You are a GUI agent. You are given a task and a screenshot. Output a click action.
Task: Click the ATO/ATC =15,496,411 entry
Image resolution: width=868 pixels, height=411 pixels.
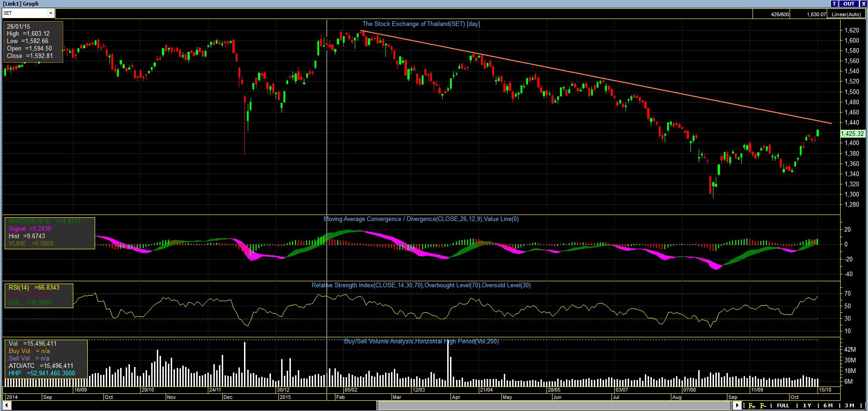point(40,366)
